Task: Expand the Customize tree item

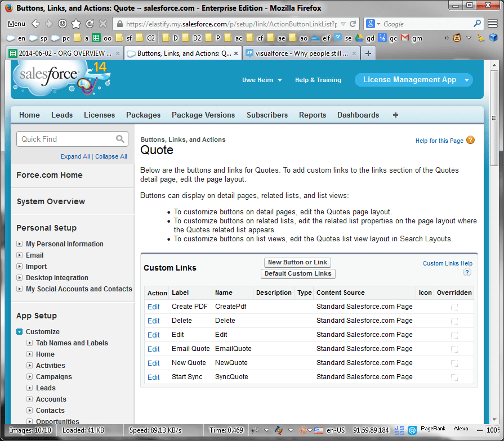Action: [20, 331]
